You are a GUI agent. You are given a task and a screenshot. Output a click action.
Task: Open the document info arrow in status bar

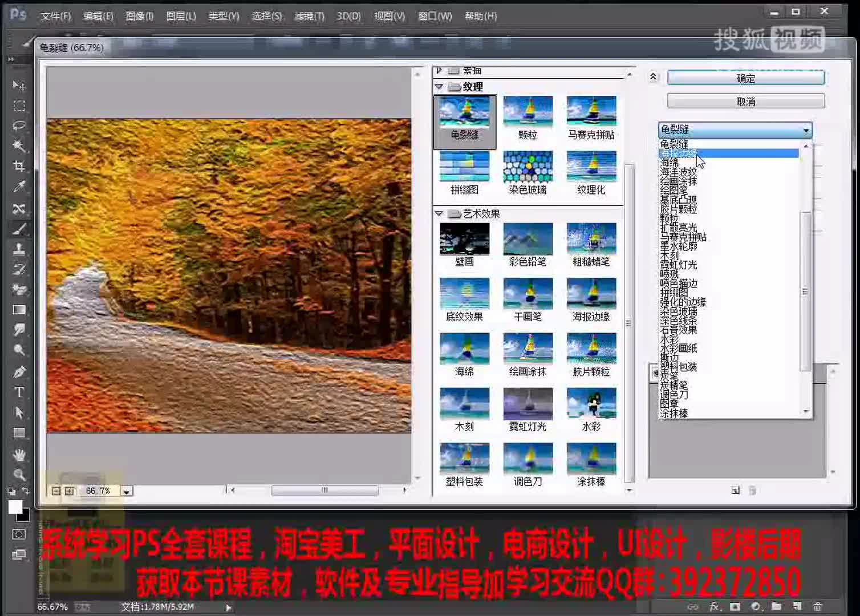tap(228, 607)
